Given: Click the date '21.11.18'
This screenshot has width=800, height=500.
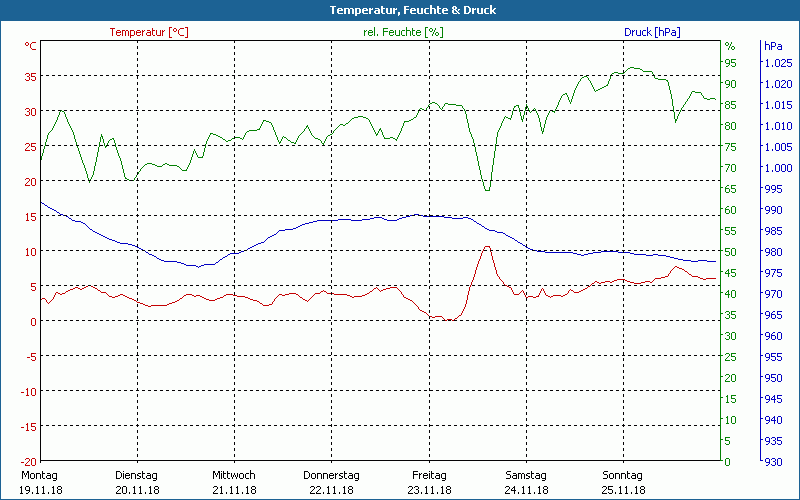Looking at the screenshot, I should 234,490.
